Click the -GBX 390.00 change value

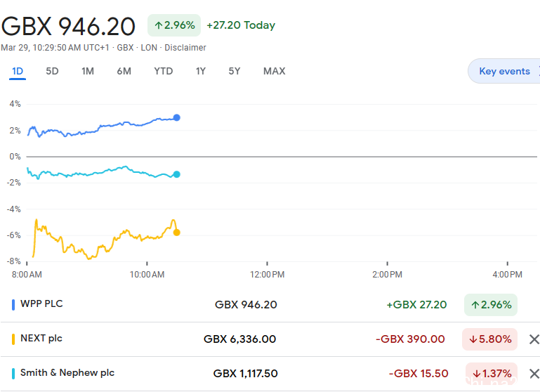[x=410, y=339]
